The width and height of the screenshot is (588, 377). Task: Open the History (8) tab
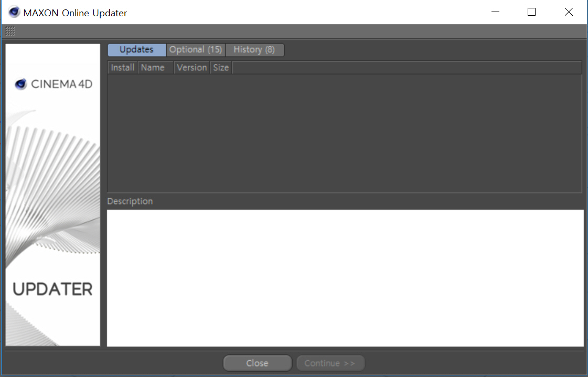(254, 50)
